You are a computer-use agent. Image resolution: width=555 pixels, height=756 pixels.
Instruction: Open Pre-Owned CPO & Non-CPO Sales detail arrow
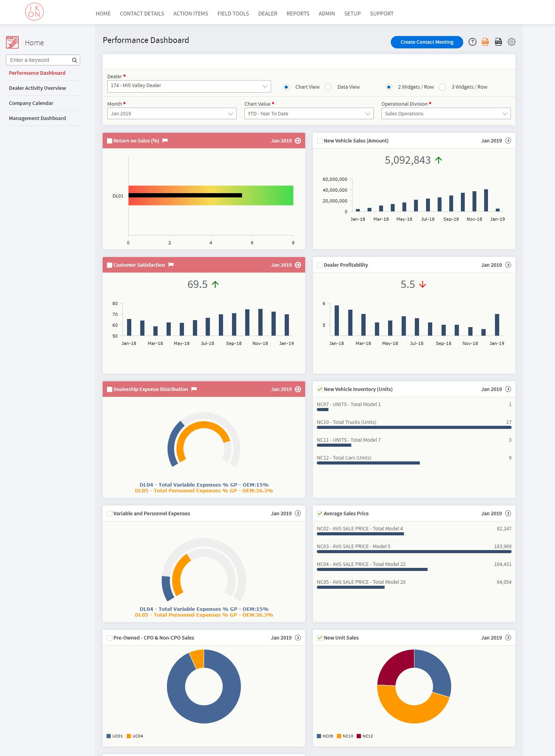click(298, 638)
